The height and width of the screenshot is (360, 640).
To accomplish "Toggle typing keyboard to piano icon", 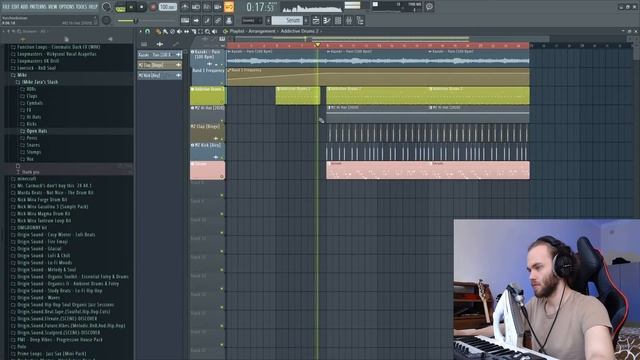I will click(x=185, y=20).
